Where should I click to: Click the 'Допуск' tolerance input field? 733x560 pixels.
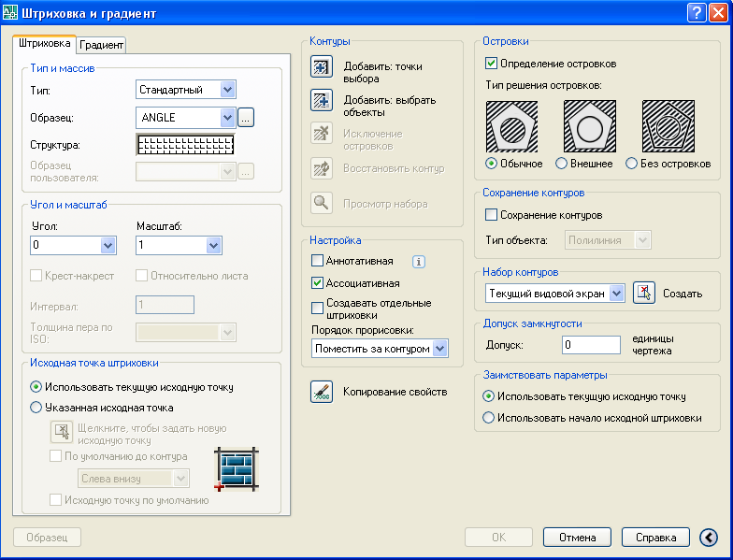point(591,345)
